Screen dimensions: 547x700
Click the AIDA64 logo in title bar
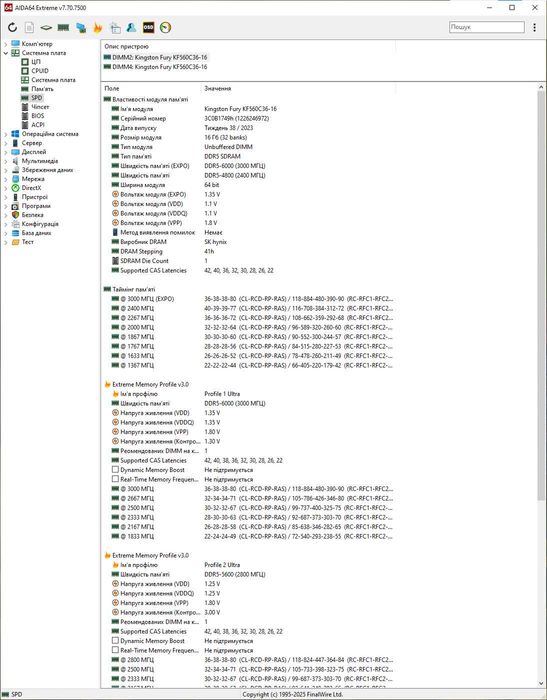pyautogui.click(x=8, y=8)
